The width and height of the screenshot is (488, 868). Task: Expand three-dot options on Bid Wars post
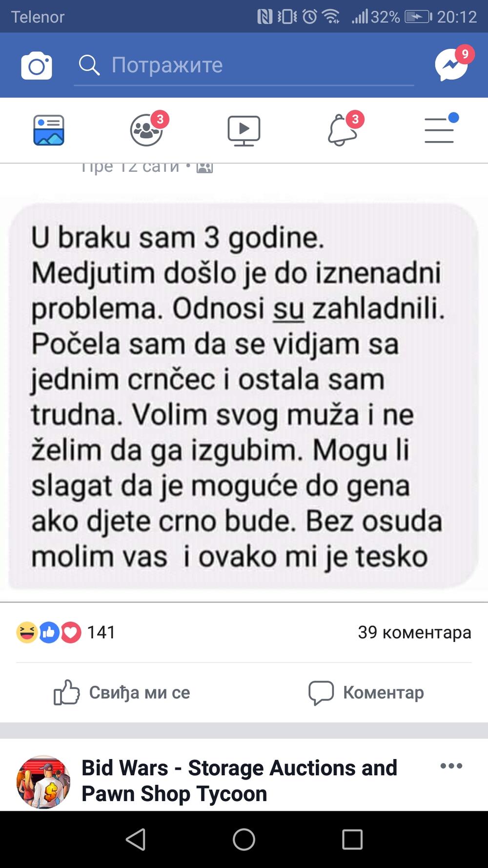point(451,765)
